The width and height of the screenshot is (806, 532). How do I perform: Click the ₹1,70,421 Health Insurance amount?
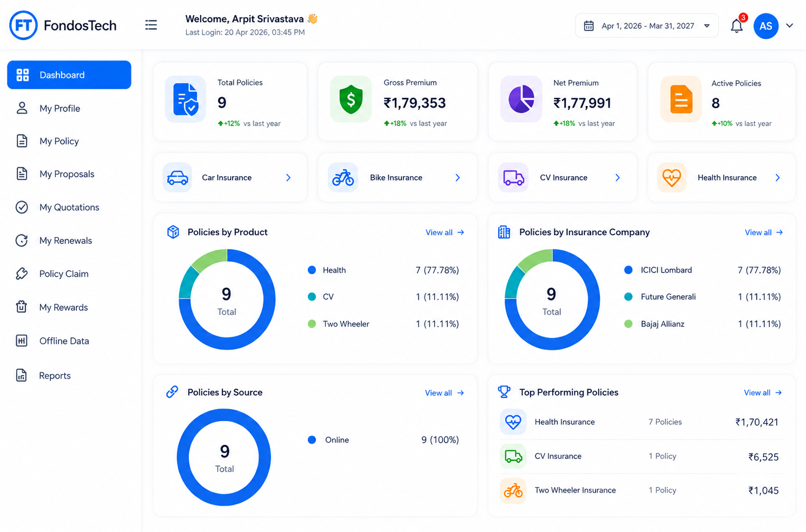[x=757, y=422]
